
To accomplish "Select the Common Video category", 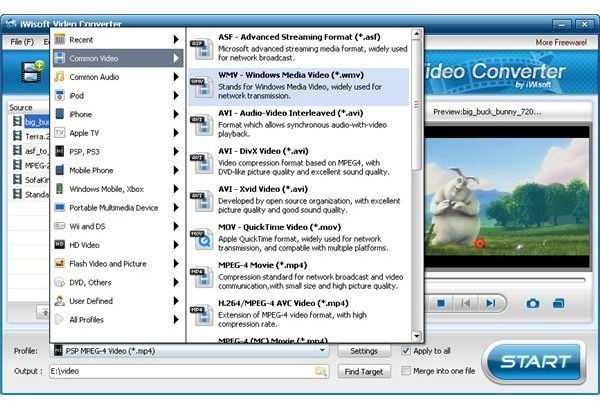I will coord(118,58).
